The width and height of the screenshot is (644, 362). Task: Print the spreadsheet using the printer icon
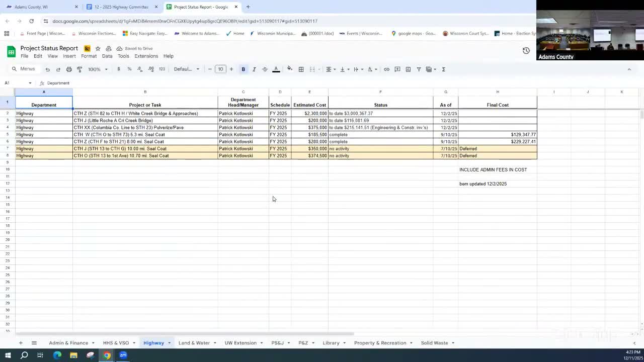point(69,69)
